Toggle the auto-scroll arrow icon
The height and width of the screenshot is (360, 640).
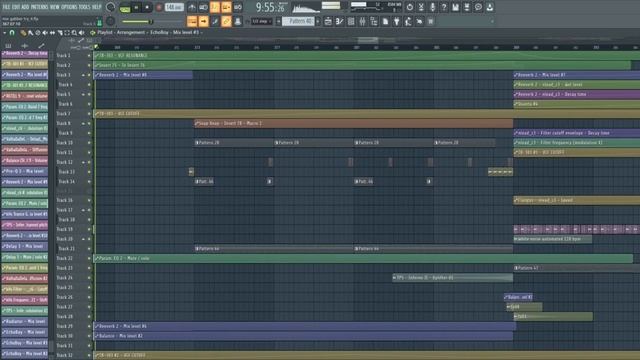(x=203, y=21)
